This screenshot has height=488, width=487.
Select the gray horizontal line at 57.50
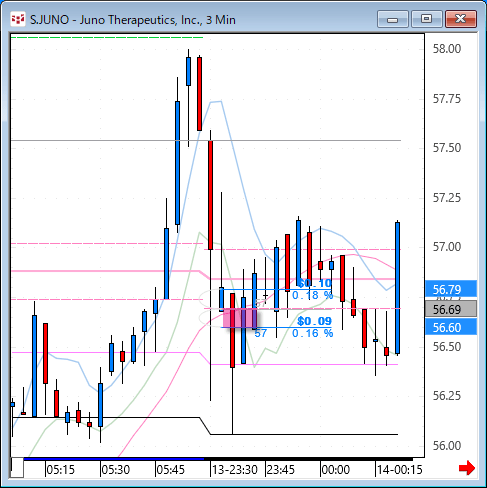point(206,141)
